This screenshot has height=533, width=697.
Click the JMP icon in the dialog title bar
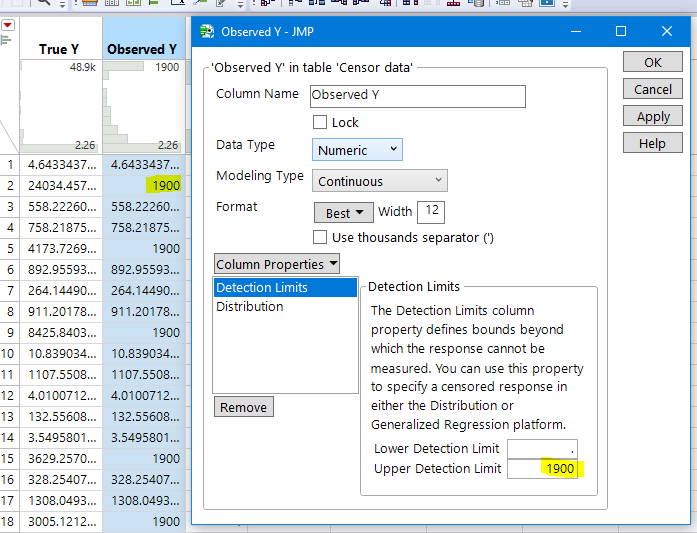coord(207,32)
